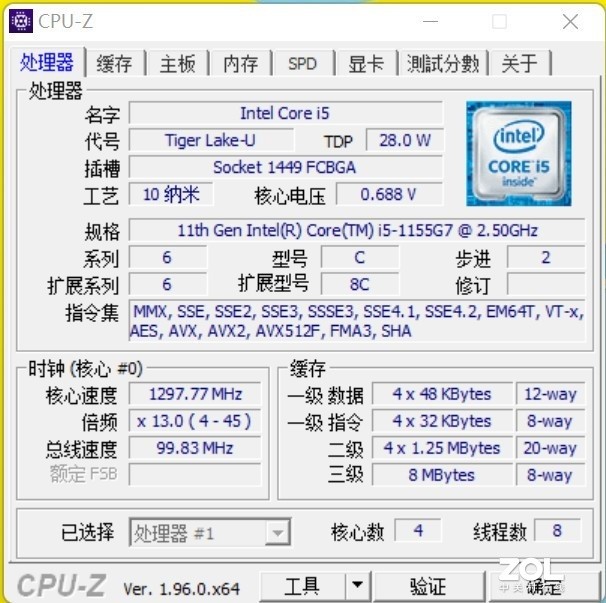Click the 验证 button
This screenshot has width=606, height=603.
429,586
